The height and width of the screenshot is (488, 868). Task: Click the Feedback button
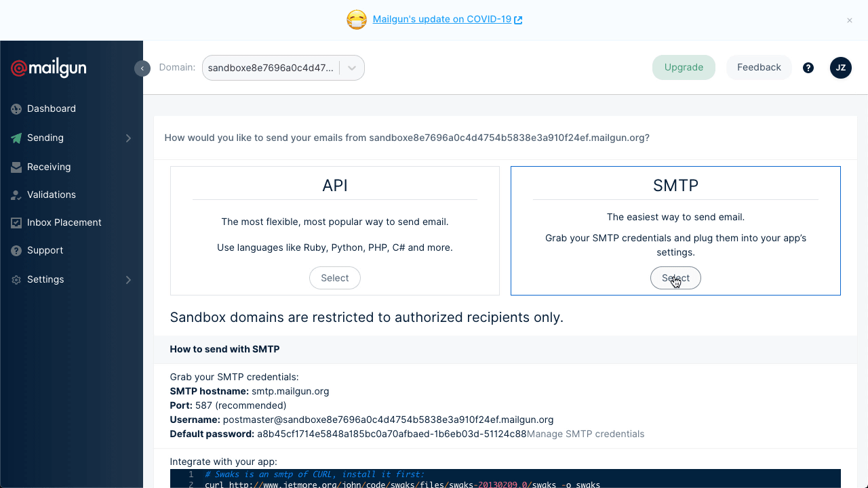[759, 67]
